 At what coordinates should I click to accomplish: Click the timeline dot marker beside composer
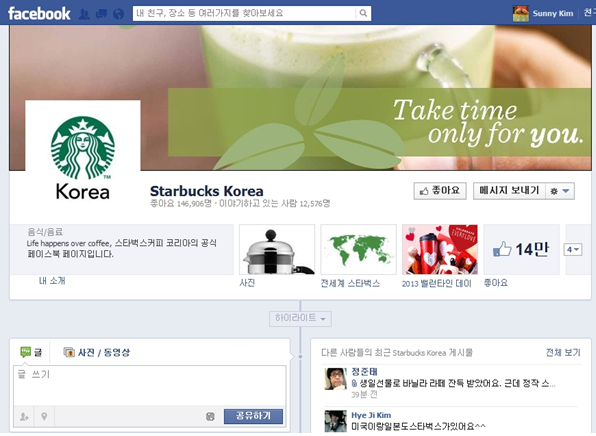pyautogui.click(x=300, y=357)
